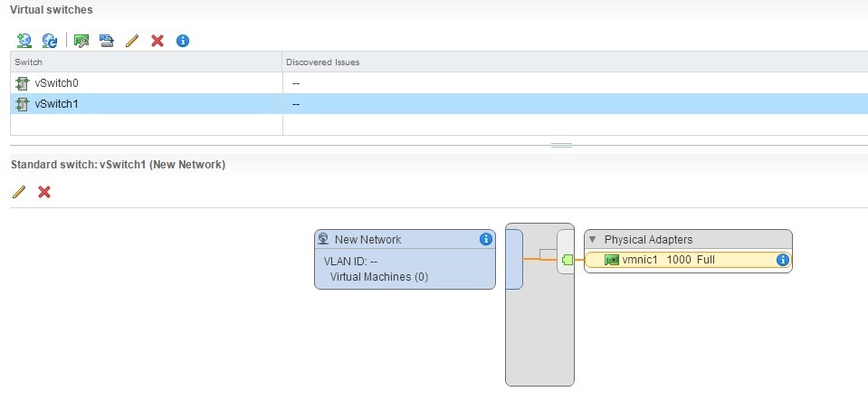Select the New Network port group title
Viewport: 868px width, 411px height.
click(368, 239)
